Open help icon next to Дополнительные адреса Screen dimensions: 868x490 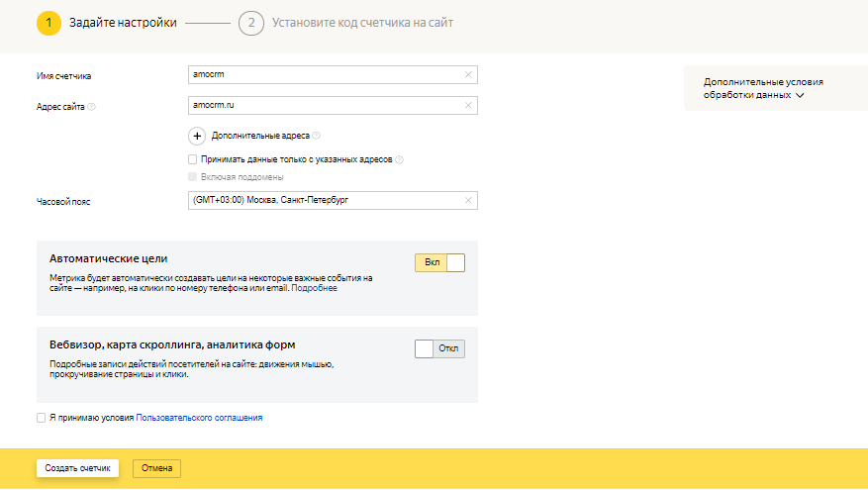(x=317, y=137)
